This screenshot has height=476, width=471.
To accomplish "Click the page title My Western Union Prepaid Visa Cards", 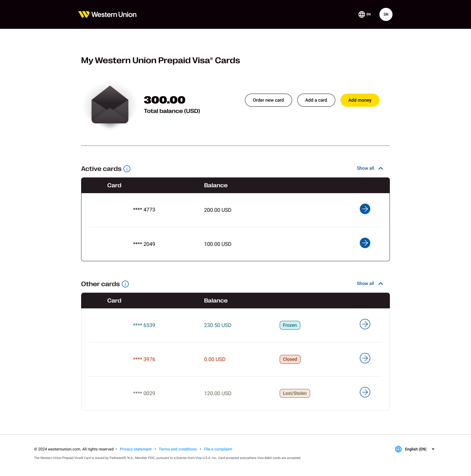I will 161,61.
